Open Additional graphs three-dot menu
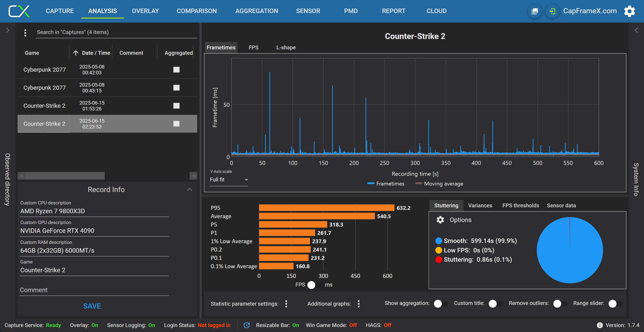644x332 pixels. pyautogui.click(x=359, y=304)
